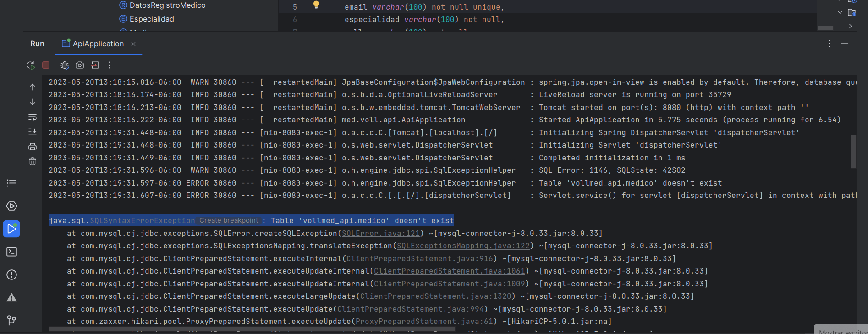Toggle the Run tool window button in sidebar

(x=11, y=229)
